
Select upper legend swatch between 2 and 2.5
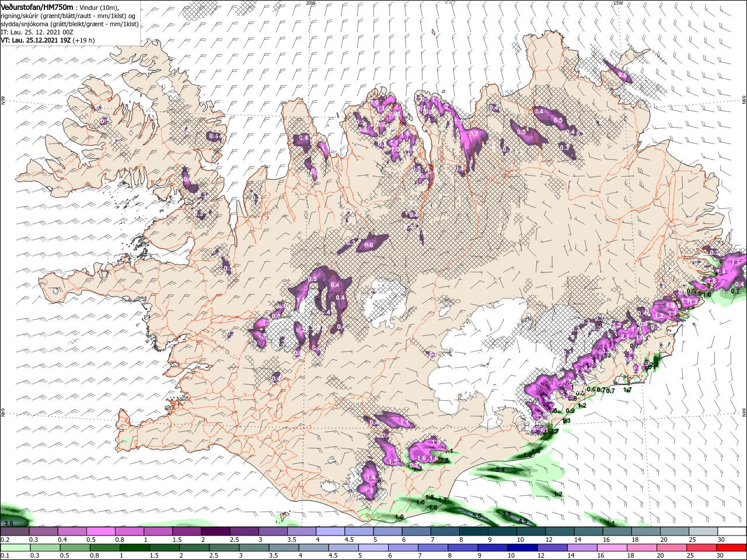coord(215,531)
